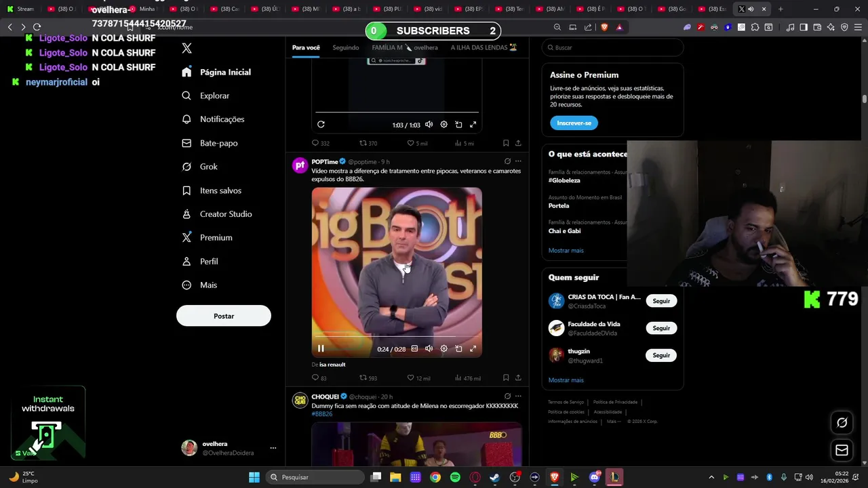This screenshot has height=488, width=868.
Task: Follow CRIAS DA TOCA account
Action: coord(661,301)
